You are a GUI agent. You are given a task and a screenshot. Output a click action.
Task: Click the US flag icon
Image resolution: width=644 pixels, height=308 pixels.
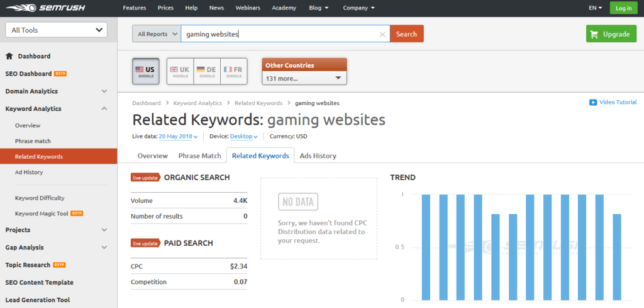pos(140,69)
